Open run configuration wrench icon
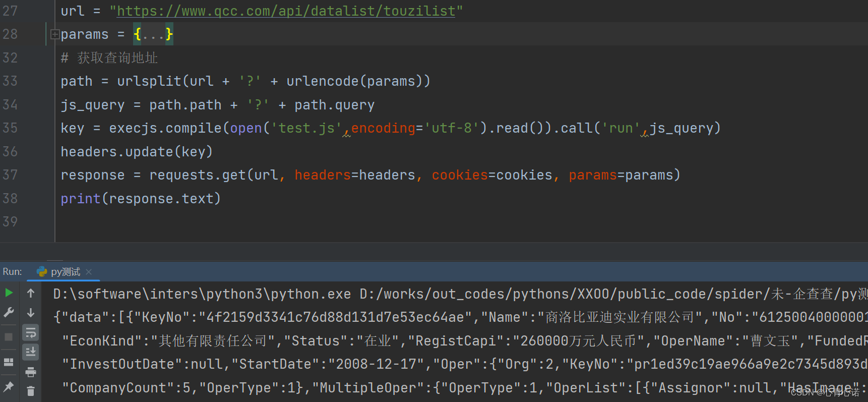Image resolution: width=868 pixels, height=402 pixels. click(x=9, y=313)
